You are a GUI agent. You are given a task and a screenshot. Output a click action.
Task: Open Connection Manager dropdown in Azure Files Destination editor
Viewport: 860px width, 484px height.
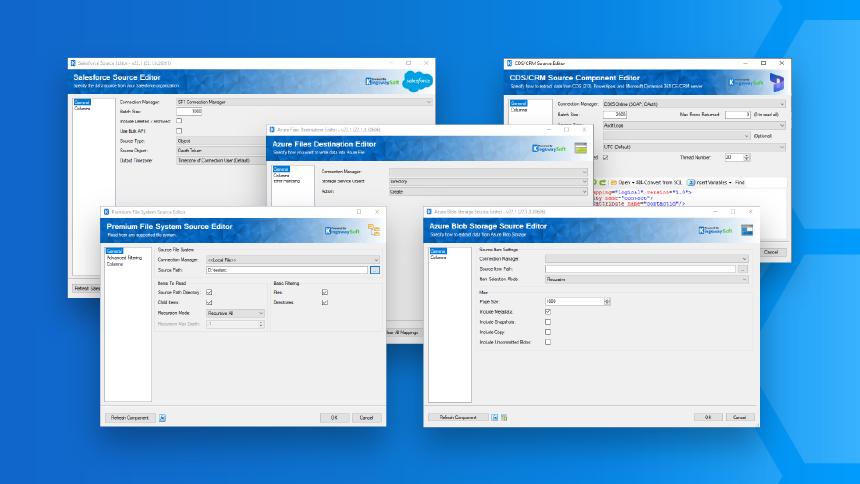(488, 172)
